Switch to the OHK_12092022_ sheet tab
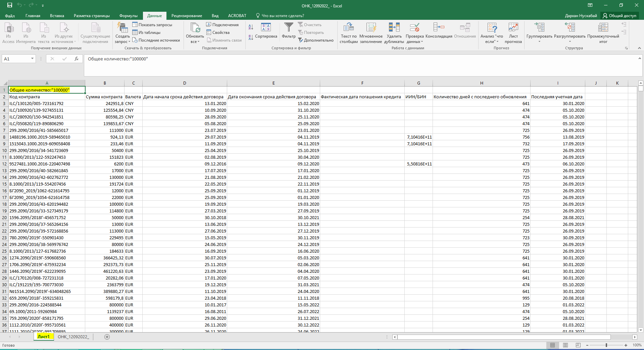The height and width of the screenshot is (350, 644). click(73, 337)
